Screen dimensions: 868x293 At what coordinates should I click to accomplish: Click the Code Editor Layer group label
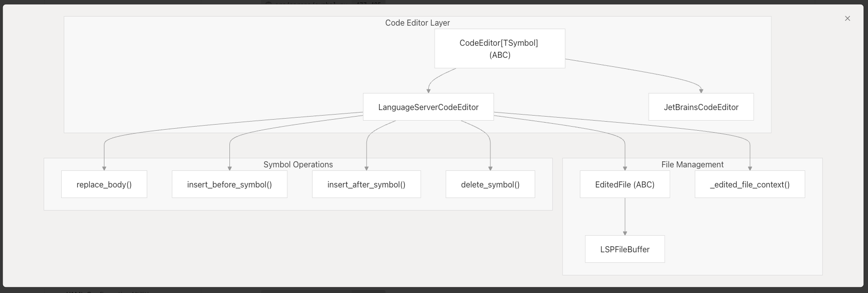[418, 23]
